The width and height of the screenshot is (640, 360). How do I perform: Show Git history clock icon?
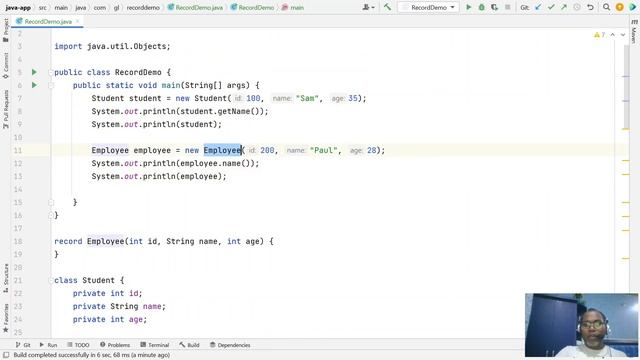[x=577, y=7]
